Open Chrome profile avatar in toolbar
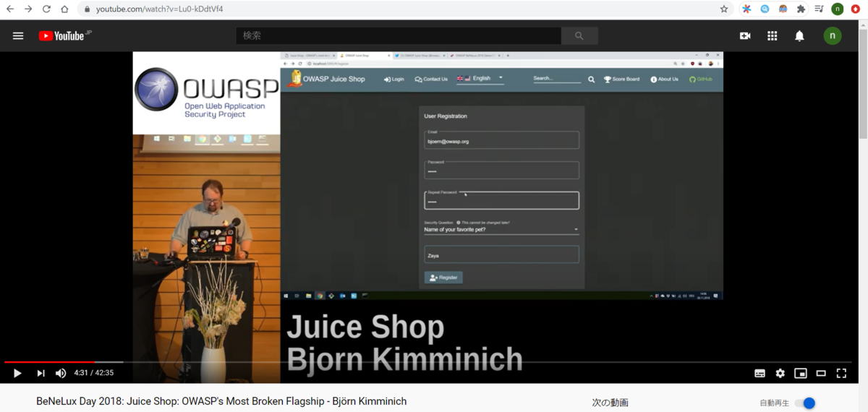 pos(838,9)
